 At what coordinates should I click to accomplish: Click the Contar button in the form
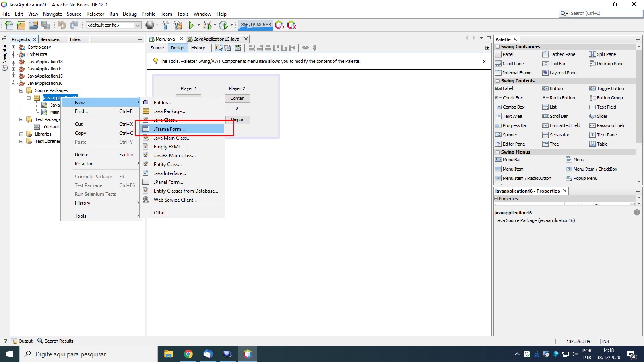pyautogui.click(x=237, y=98)
